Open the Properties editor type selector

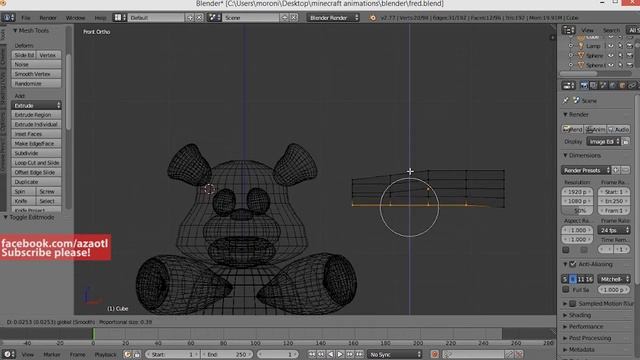[568, 85]
